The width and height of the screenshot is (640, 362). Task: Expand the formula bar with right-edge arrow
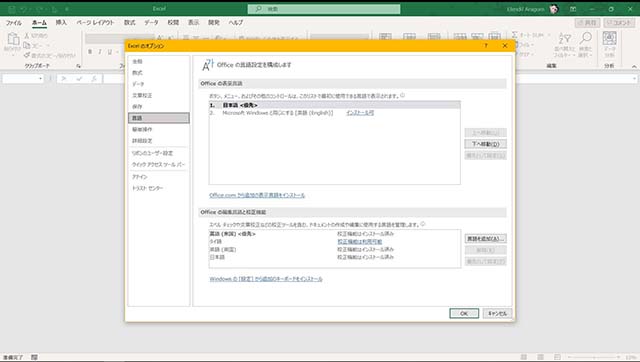[x=635, y=78]
